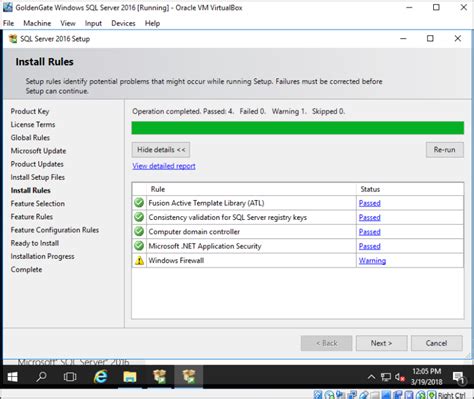Click Passed link for Fusion Active Template Library
Image resolution: width=474 pixels, height=399 pixels.
coord(369,203)
